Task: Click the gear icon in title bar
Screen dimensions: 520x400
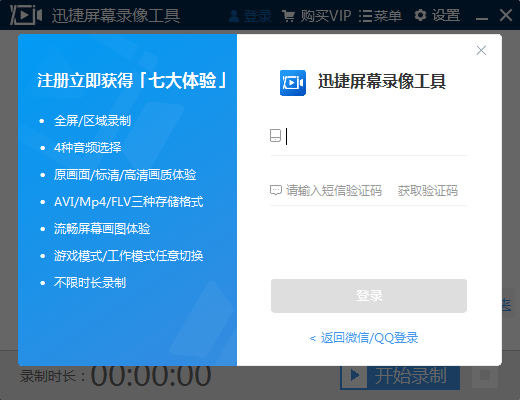Action: pos(420,15)
